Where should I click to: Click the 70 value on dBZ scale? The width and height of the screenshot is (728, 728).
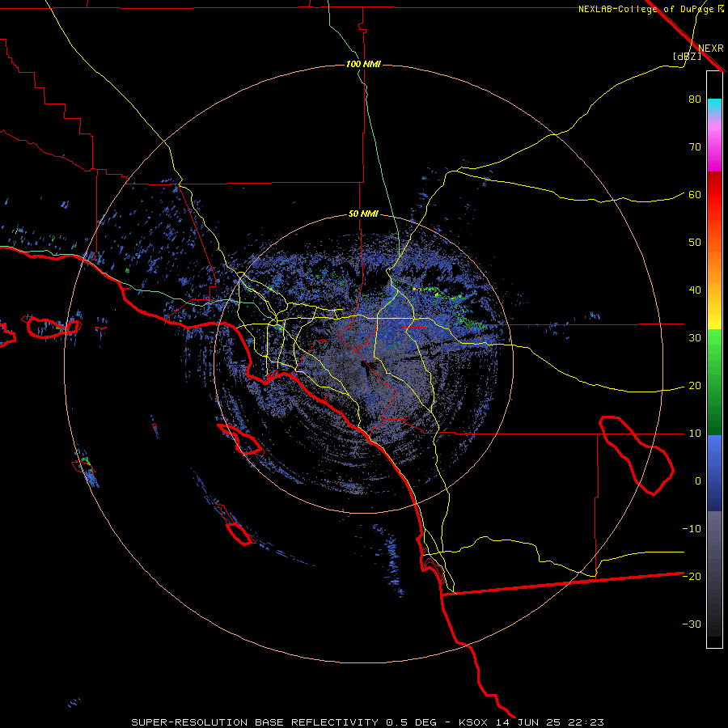coord(695,147)
